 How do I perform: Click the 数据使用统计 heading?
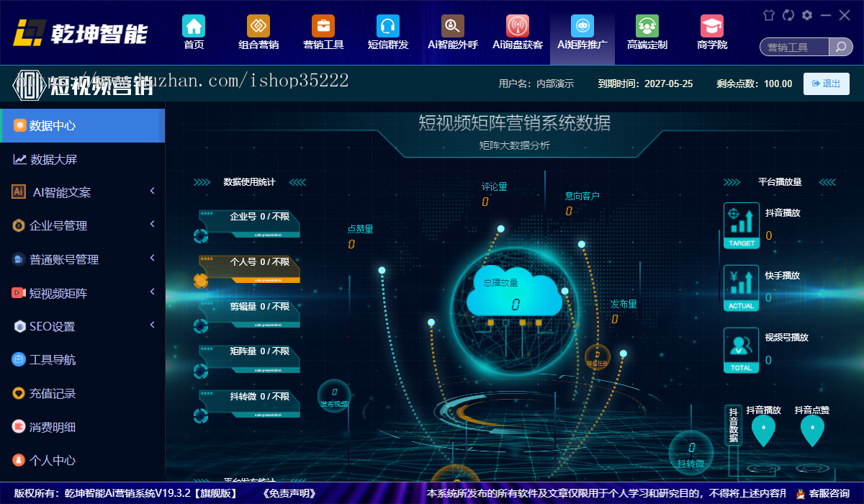[x=249, y=182]
